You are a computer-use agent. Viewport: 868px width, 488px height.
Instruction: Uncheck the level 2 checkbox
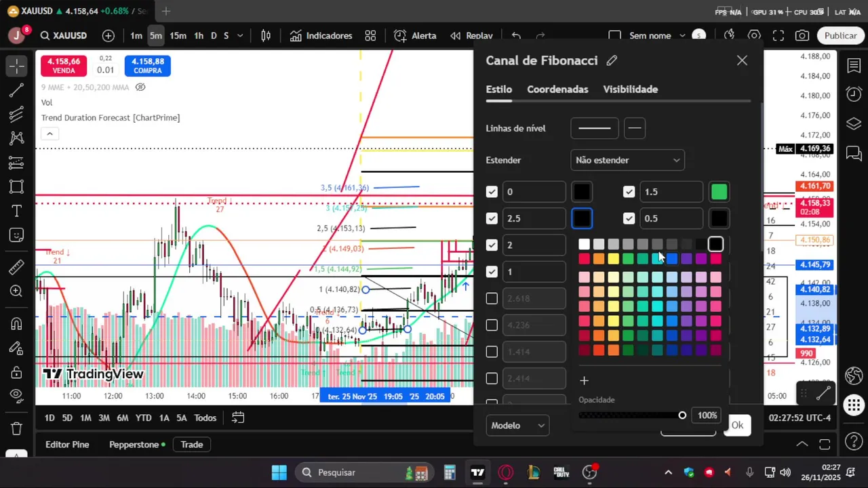(492, 245)
